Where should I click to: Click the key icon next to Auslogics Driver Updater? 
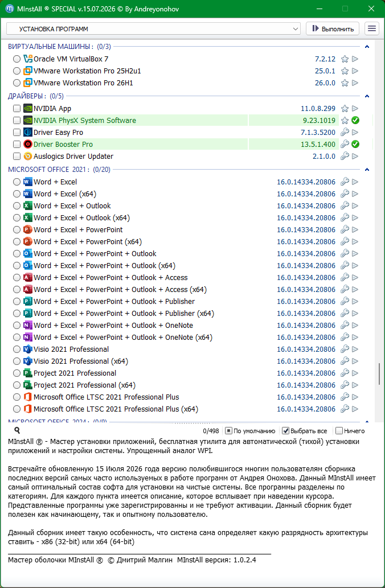(345, 156)
